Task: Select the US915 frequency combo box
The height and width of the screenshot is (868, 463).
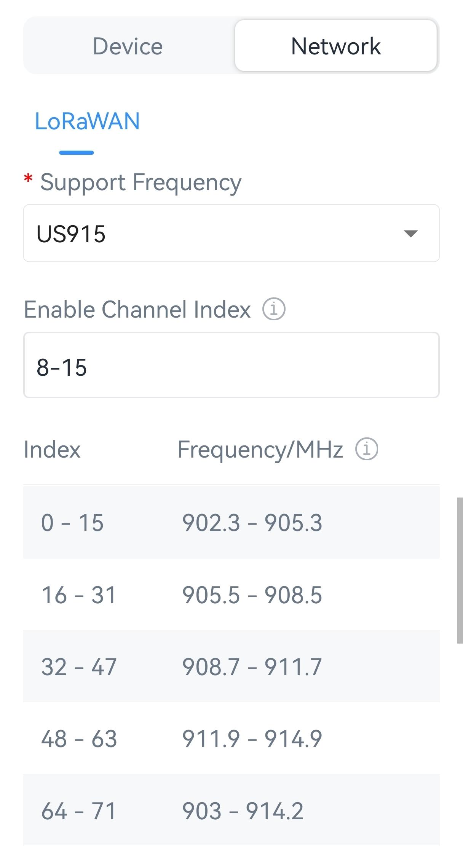Action: (213, 234)
